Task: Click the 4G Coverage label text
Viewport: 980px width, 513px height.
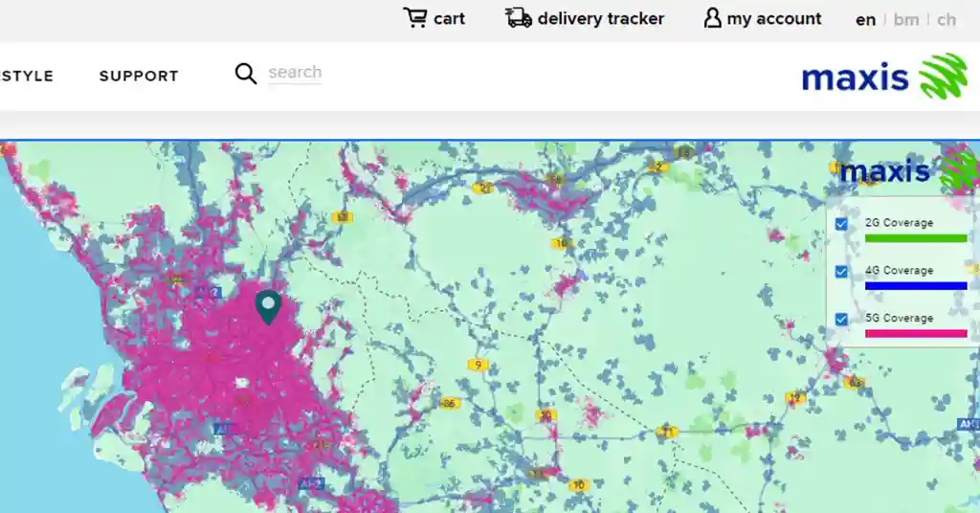Action: pos(899,270)
